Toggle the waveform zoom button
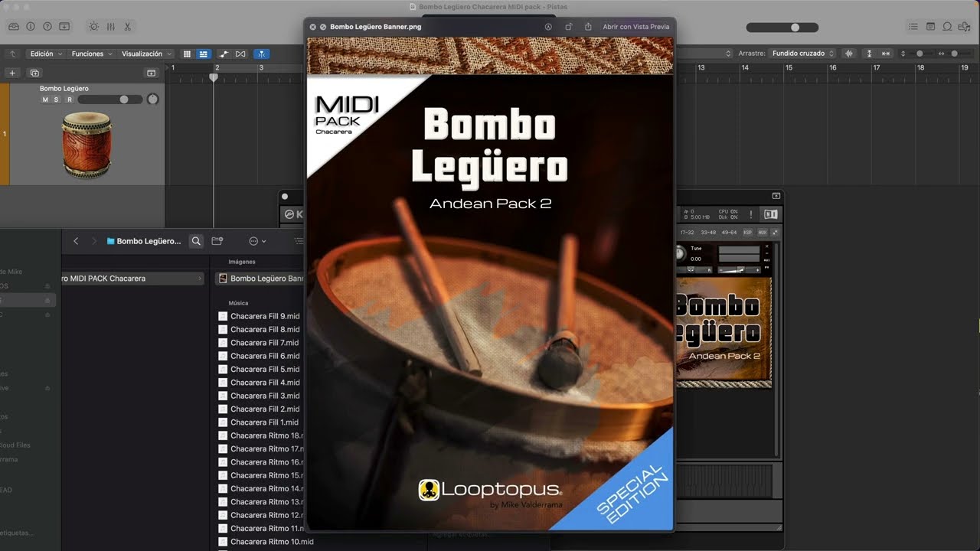Screen dimensions: 980x551 tap(849, 54)
